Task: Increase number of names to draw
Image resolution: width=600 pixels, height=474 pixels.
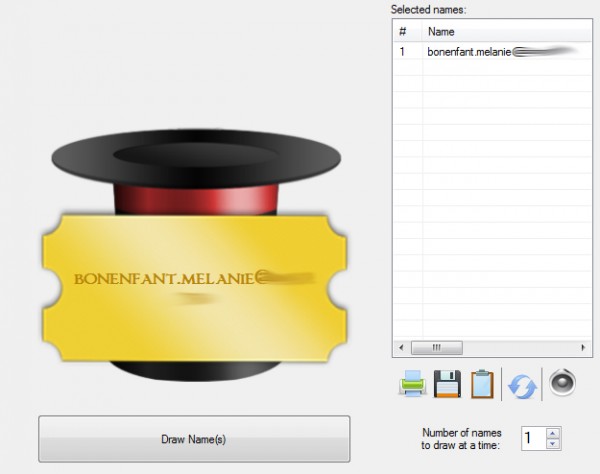Action: 553,433
